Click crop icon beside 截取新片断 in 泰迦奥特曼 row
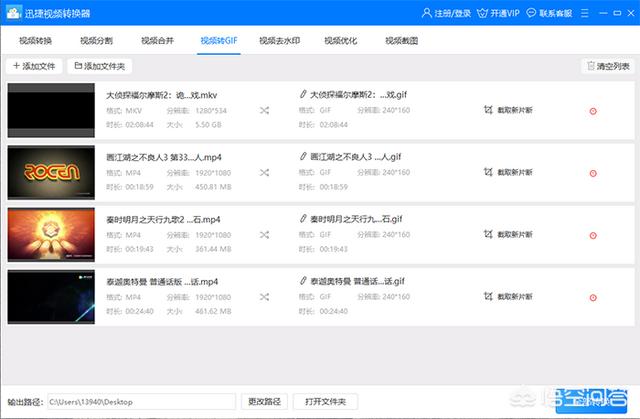 click(488, 296)
